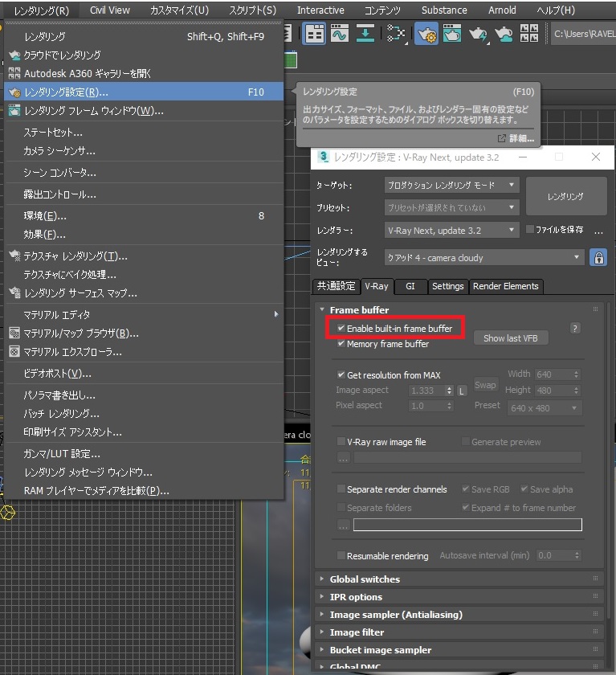Viewport: 616px width, 675px height.
Task: Open the renderer V-Ray Next dropdown
Action: tap(451, 231)
